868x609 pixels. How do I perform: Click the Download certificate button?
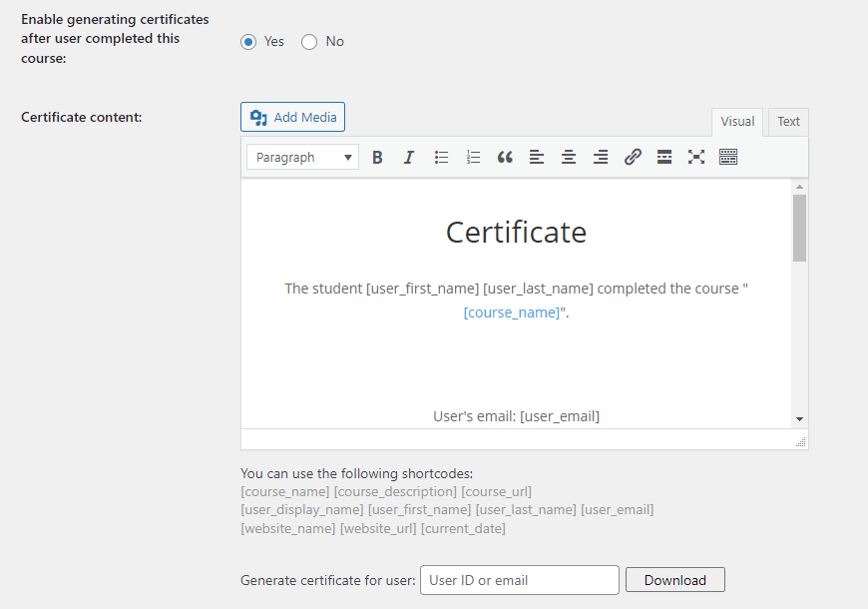675,580
